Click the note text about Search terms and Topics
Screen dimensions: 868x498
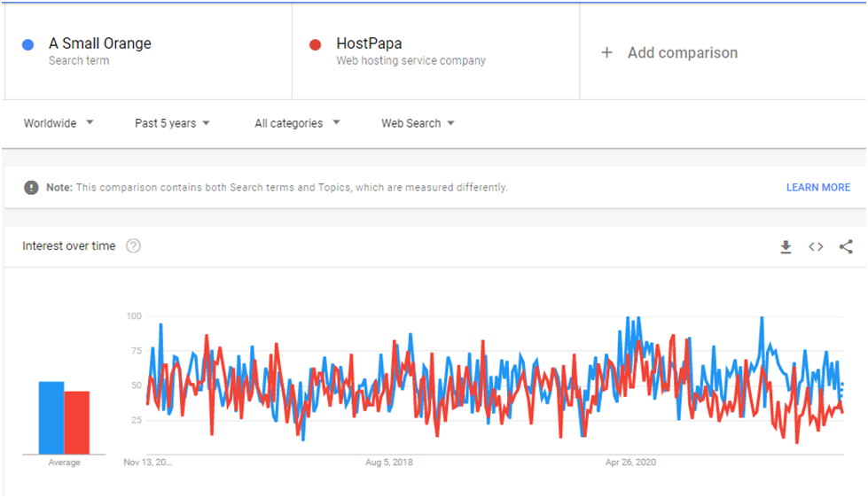pyautogui.click(x=292, y=188)
